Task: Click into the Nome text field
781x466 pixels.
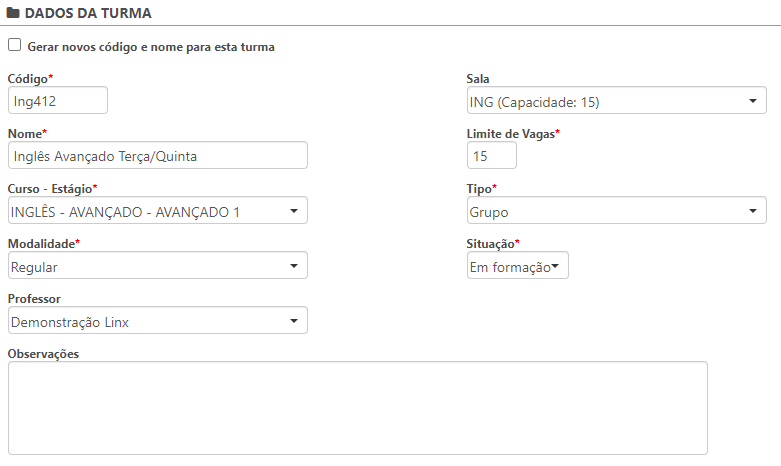Action: pos(157,156)
